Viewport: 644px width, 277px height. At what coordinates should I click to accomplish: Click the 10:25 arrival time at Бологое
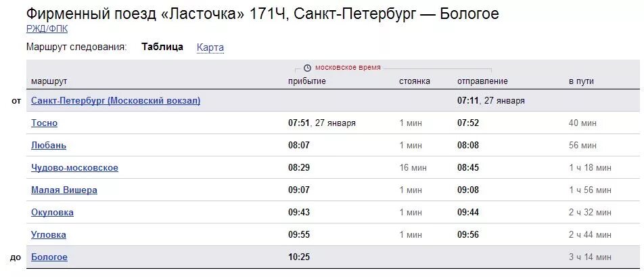pyautogui.click(x=298, y=257)
